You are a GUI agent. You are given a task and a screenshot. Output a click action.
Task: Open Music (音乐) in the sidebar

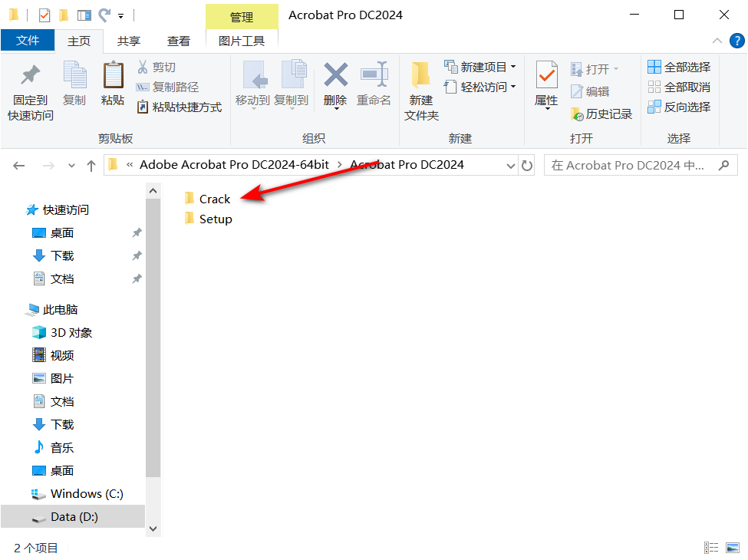click(x=53, y=447)
